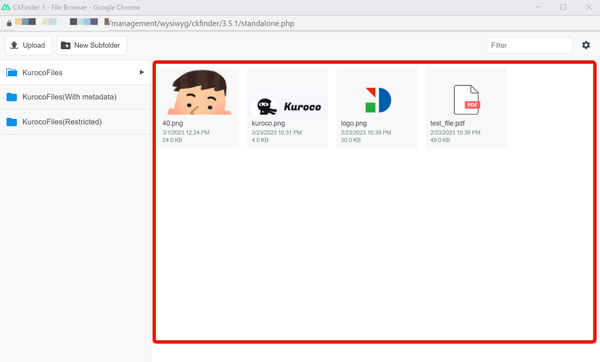This screenshot has width=600, height=362.
Task: Select the 40.png face thumbnail
Action: click(199, 92)
